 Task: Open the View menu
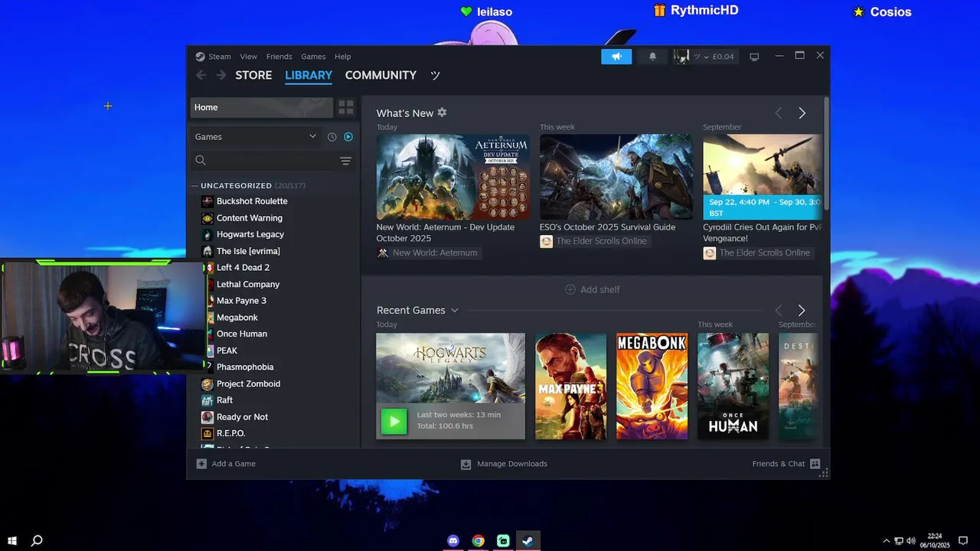[x=249, y=57]
